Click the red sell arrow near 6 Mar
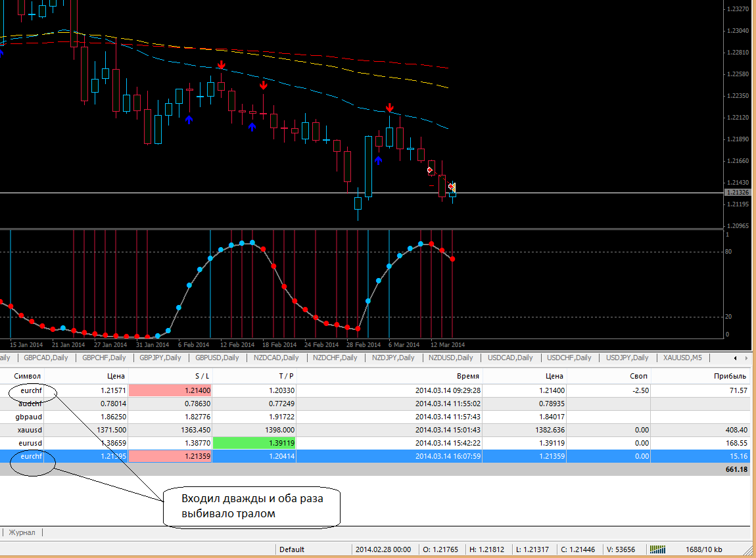756x558 pixels. (390, 107)
